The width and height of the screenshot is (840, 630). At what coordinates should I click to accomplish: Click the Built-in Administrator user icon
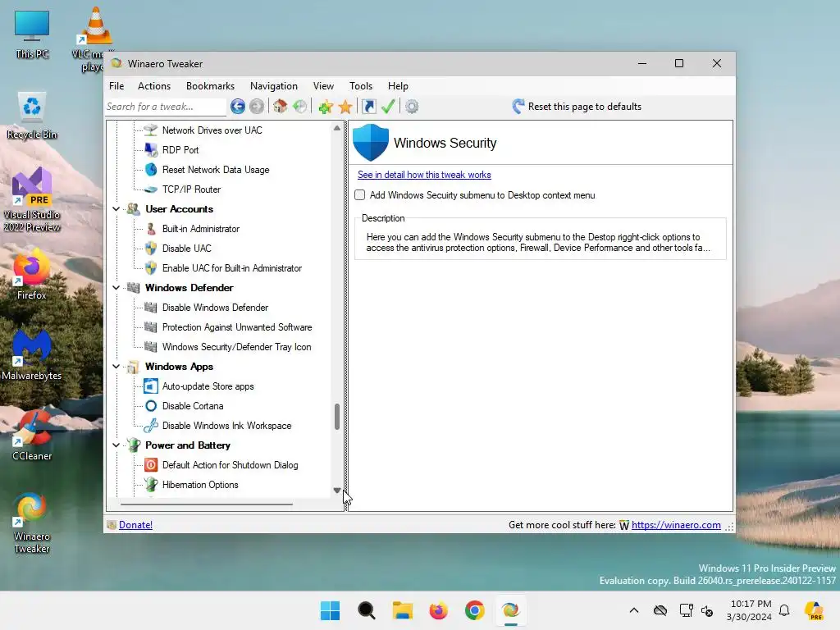151,229
